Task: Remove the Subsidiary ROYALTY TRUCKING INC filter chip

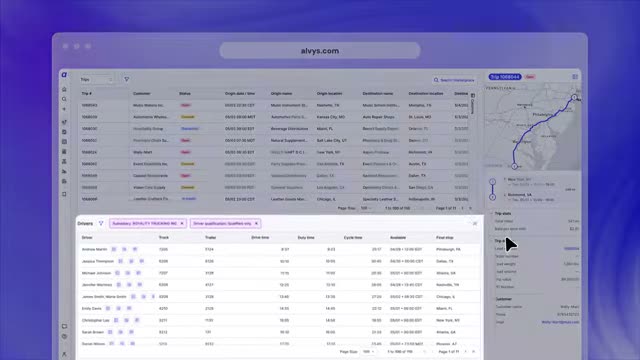Action: 182,224
